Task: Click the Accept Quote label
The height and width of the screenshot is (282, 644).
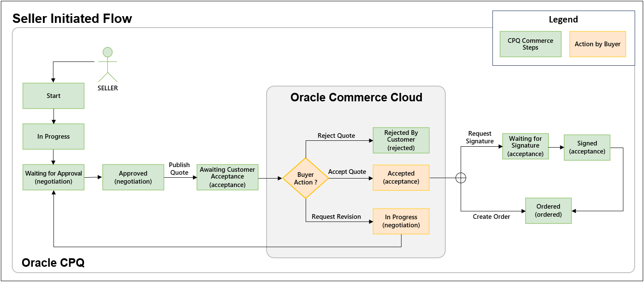Action: click(x=347, y=172)
